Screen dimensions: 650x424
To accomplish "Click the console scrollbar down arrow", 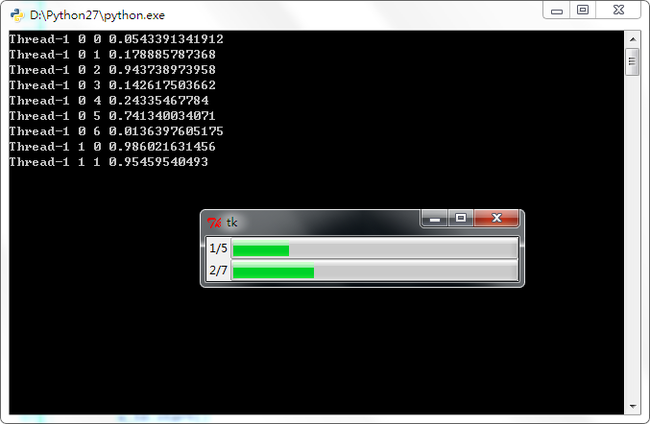I will click(633, 406).
